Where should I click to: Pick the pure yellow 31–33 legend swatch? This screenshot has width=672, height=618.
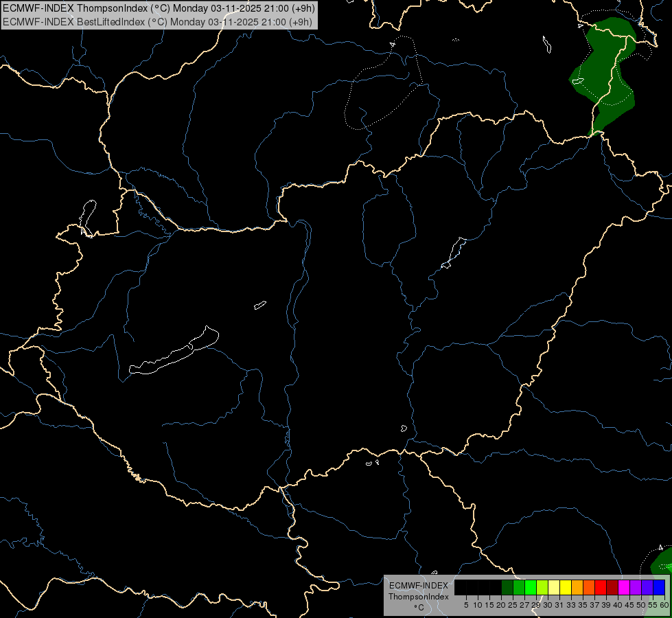click(566, 588)
